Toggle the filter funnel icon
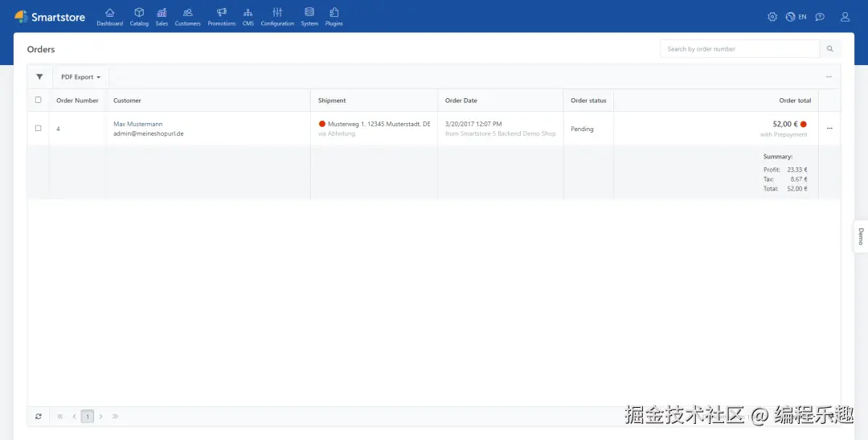This screenshot has height=440, width=868. pyautogui.click(x=39, y=77)
